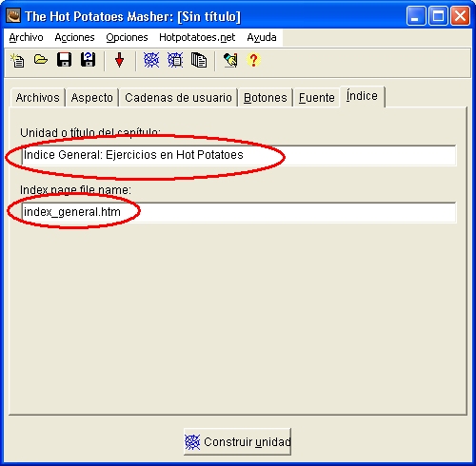Open a file using the folder icon

pyautogui.click(x=41, y=60)
